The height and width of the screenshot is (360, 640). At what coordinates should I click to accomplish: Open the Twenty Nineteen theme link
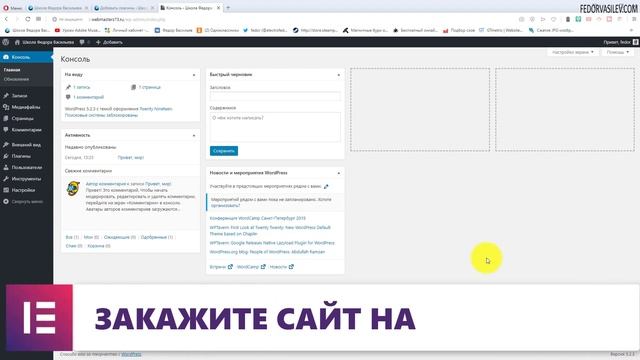click(x=156, y=109)
